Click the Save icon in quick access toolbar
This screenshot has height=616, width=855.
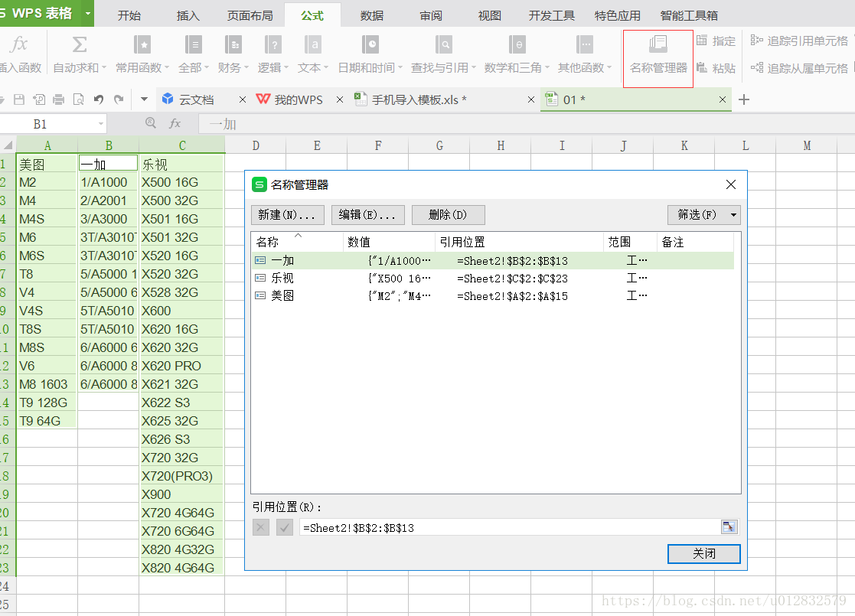(19, 99)
